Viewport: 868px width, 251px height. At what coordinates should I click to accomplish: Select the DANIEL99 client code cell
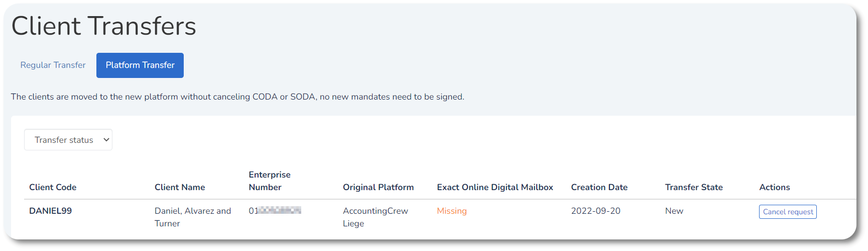[x=50, y=211]
